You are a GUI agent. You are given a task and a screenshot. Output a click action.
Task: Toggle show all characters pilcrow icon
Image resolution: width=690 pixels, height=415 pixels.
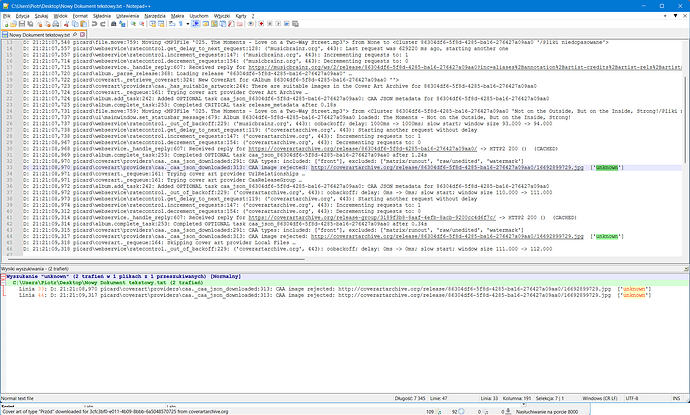[x=180, y=24]
